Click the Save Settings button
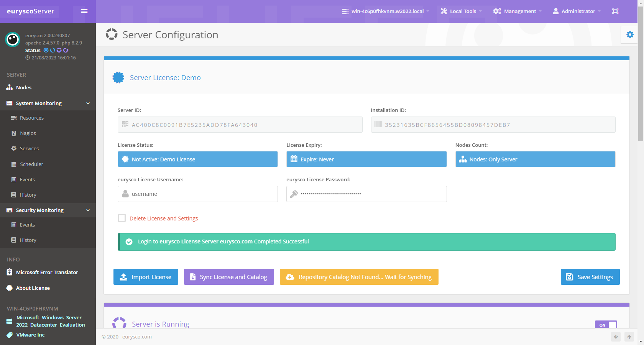644x345 pixels. tap(590, 277)
